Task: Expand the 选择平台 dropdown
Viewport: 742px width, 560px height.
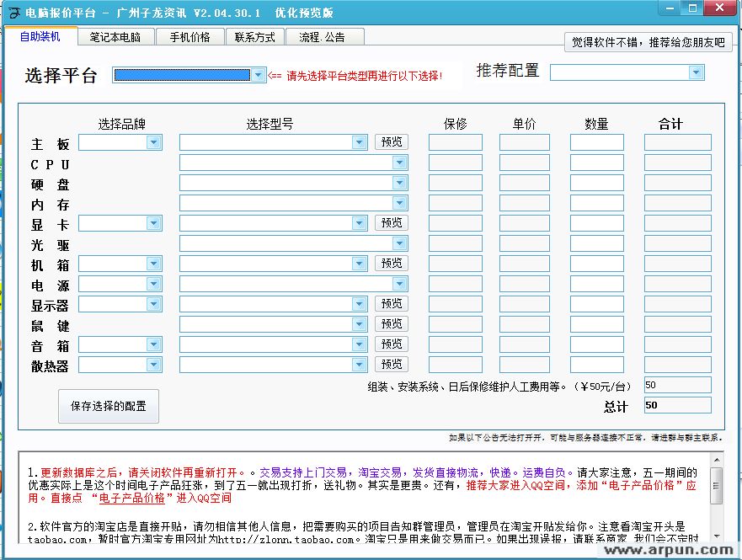Action: (258, 75)
